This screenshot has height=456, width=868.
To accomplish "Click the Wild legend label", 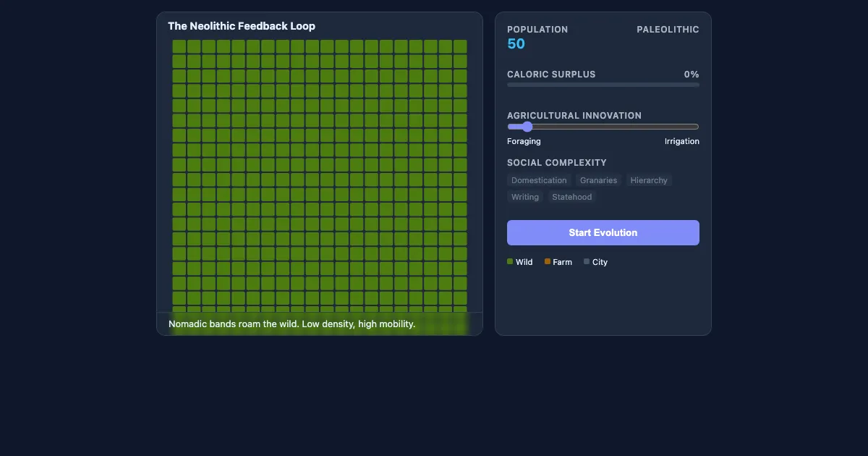I will point(524,262).
